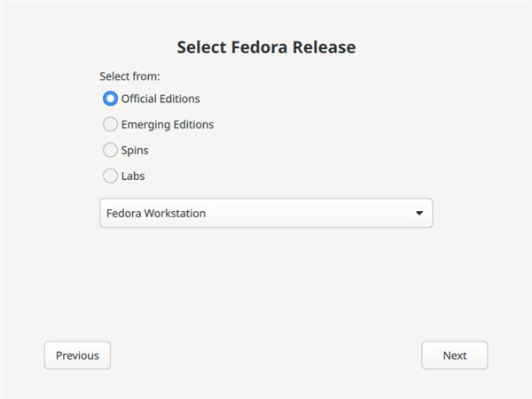This screenshot has height=399, width=532.
Task: Click the "Spins" text label
Action: [x=135, y=150]
